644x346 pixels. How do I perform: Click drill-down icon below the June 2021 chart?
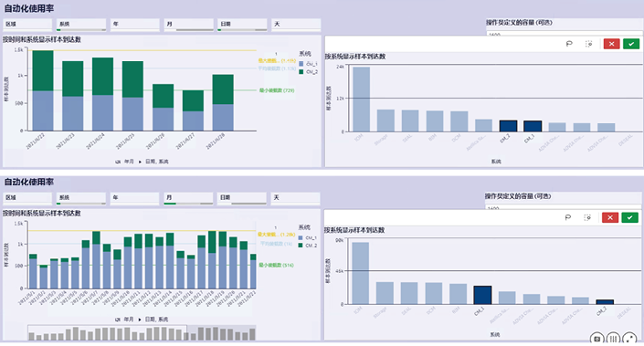[x=118, y=162]
